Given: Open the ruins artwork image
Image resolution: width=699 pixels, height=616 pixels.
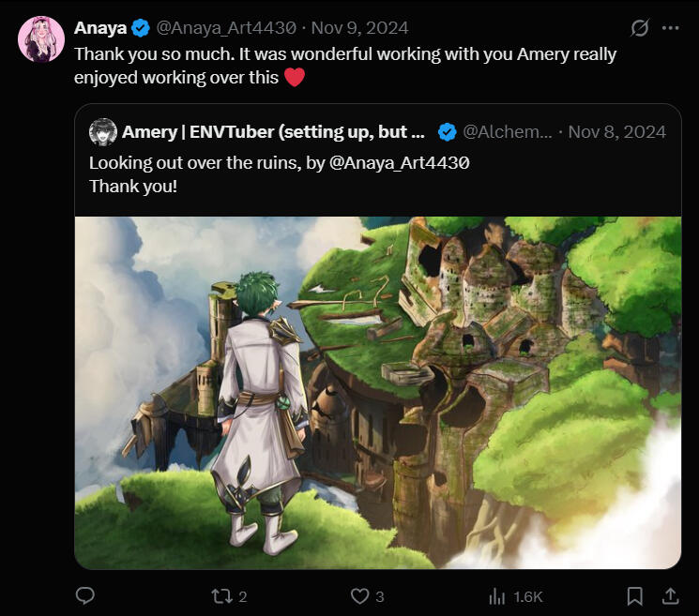Looking at the screenshot, I should click(377, 392).
